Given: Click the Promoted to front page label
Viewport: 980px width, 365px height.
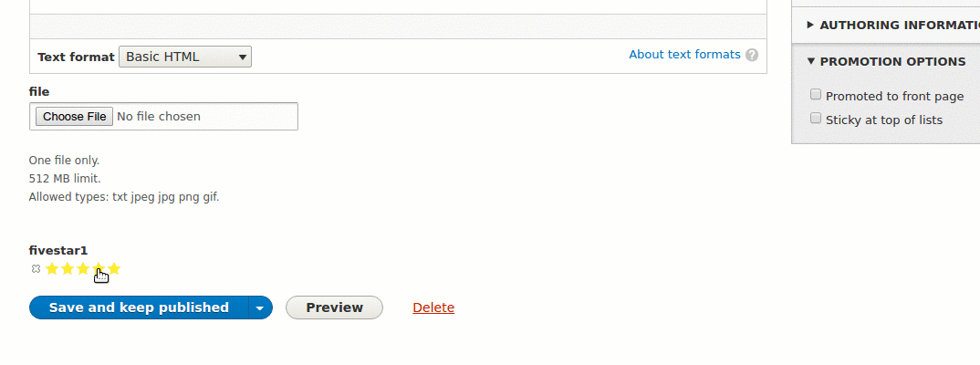Looking at the screenshot, I should coord(894,96).
